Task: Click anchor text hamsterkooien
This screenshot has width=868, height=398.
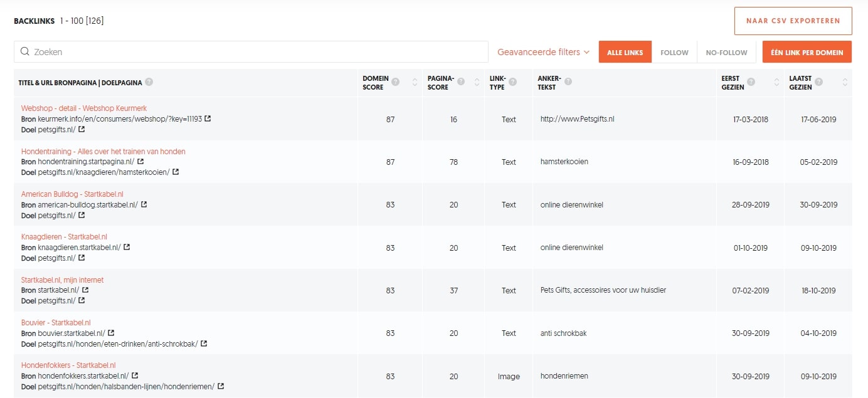Action: click(564, 162)
